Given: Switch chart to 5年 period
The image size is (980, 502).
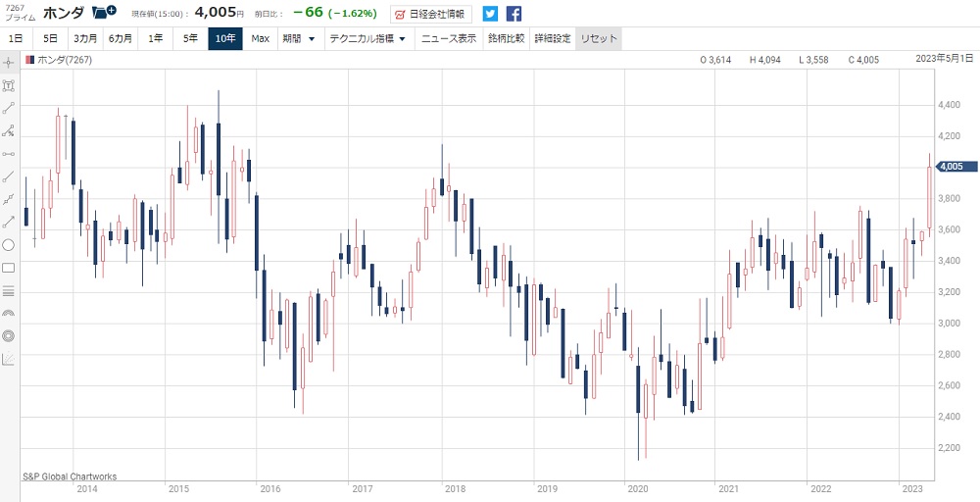Looking at the screenshot, I should [x=190, y=39].
